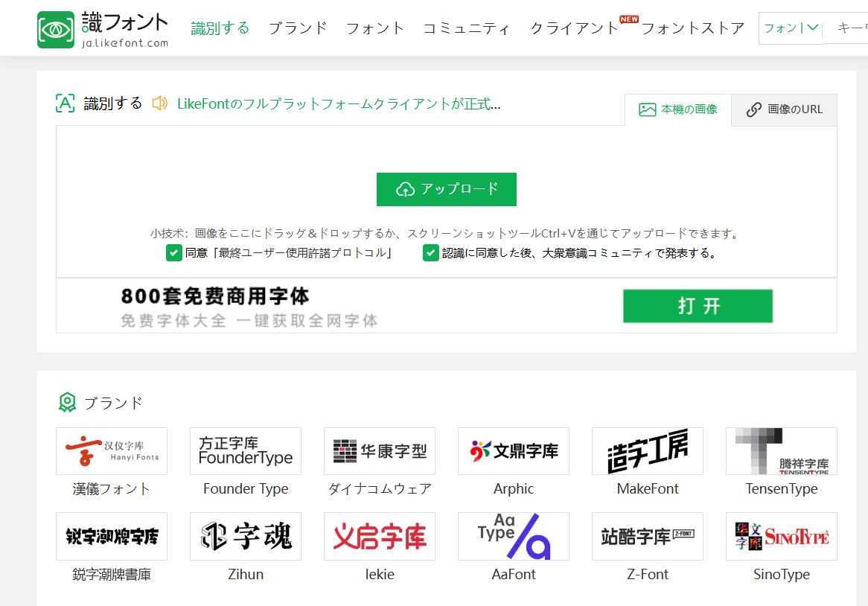Image resolution: width=868 pixels, height=606 pixels.
Task: Click the Iekie brand label
Action: 380,575
